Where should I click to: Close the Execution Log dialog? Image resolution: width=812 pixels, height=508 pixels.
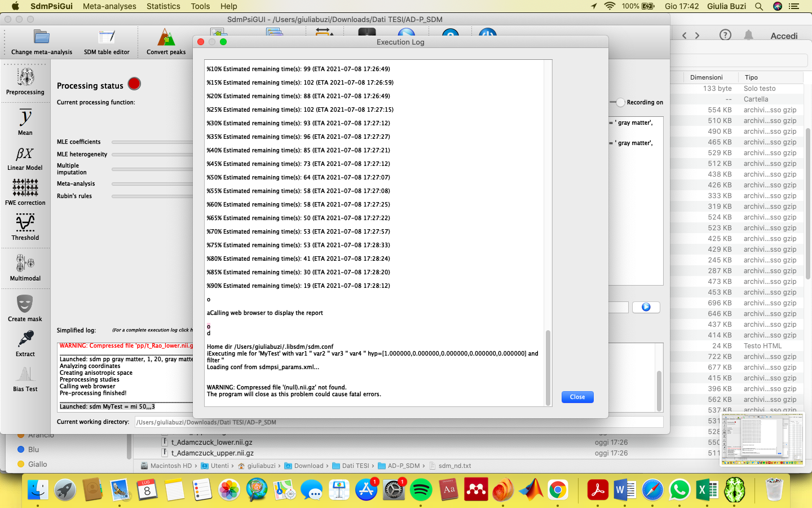[577, 397]
